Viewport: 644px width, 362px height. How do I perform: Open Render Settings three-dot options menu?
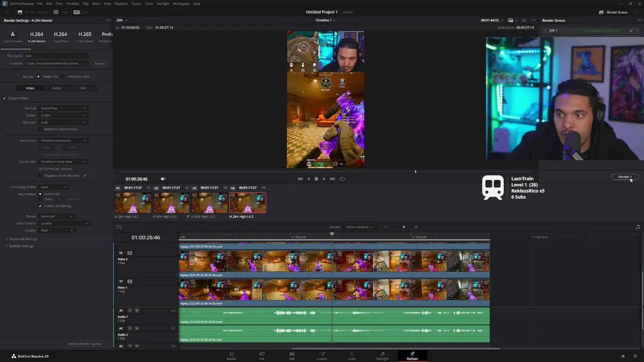108,20
